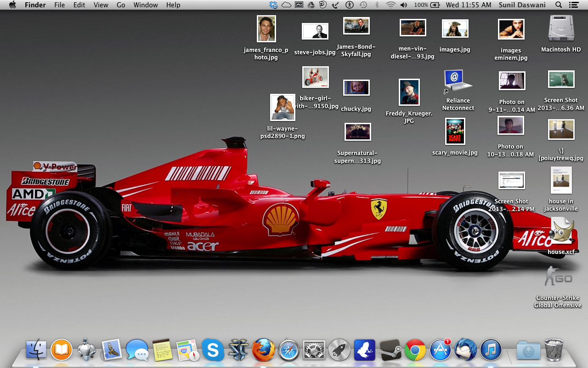Screen dimensions: 588x368
Task: Open the Trash in the Dock
Action: coord(554,351)
